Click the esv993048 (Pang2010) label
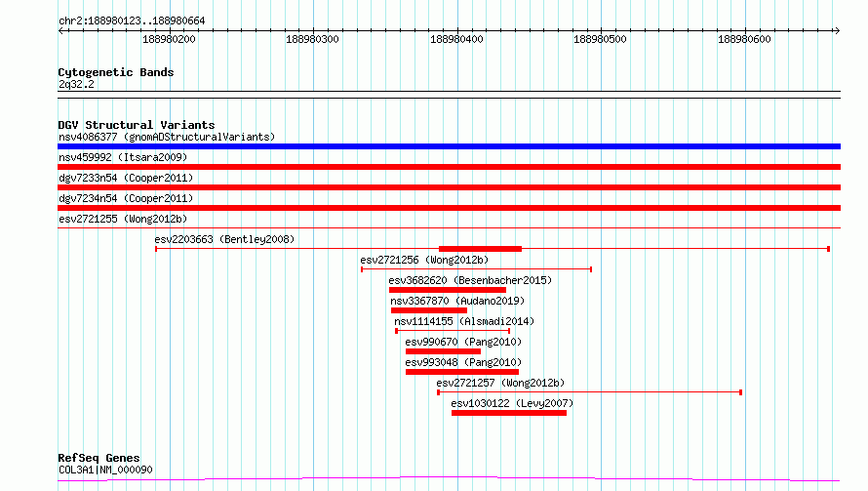The image size is (868, 491). 463,362
